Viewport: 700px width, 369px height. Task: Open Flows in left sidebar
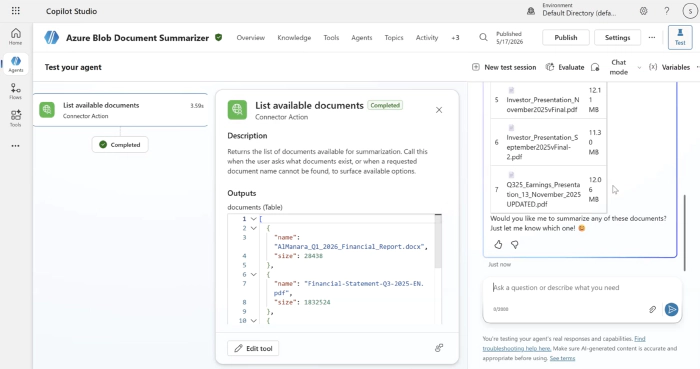pos(16,91)
